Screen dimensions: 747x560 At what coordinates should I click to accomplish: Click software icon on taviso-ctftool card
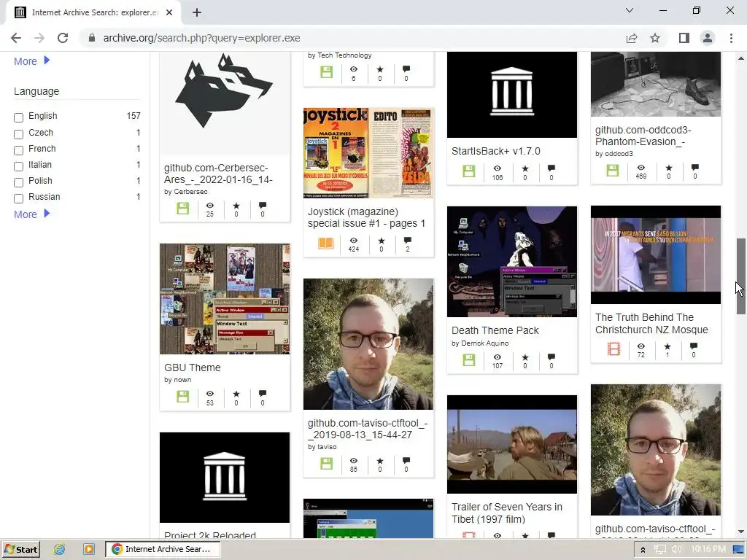[326, 463]
